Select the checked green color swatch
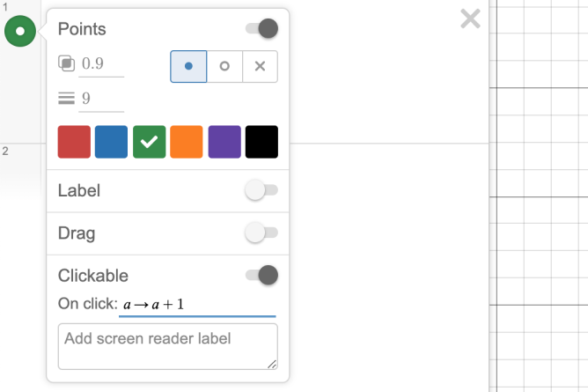The height and width of the screenshot is (392, 588). click(x=150, y=142)
